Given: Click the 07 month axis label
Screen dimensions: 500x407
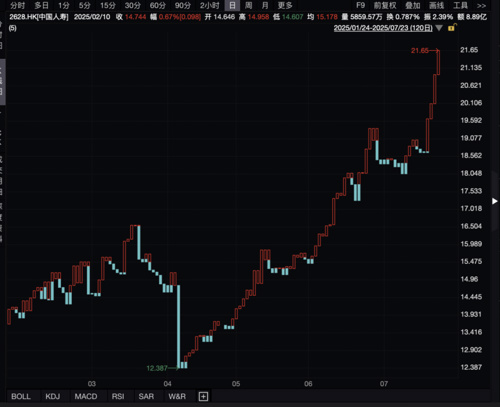Looking at the screenshot, I should pos(384,384).
